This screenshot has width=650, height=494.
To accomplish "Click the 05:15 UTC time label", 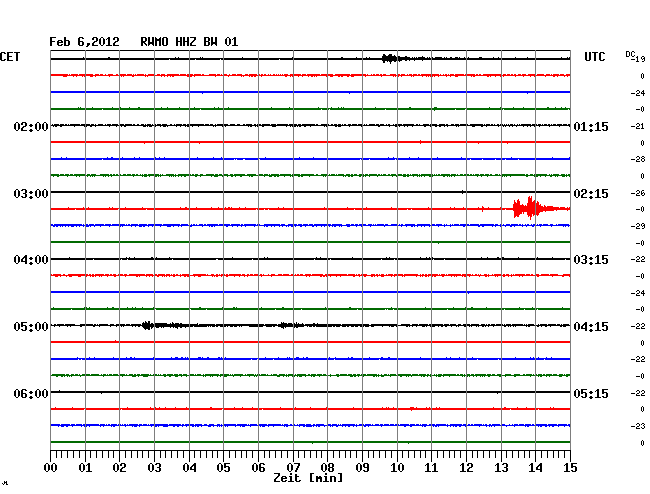I will click(x=591, y=393).
